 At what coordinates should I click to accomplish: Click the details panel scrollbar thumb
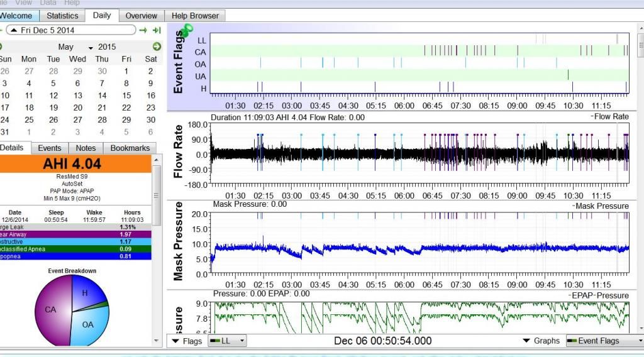[157, 195]
